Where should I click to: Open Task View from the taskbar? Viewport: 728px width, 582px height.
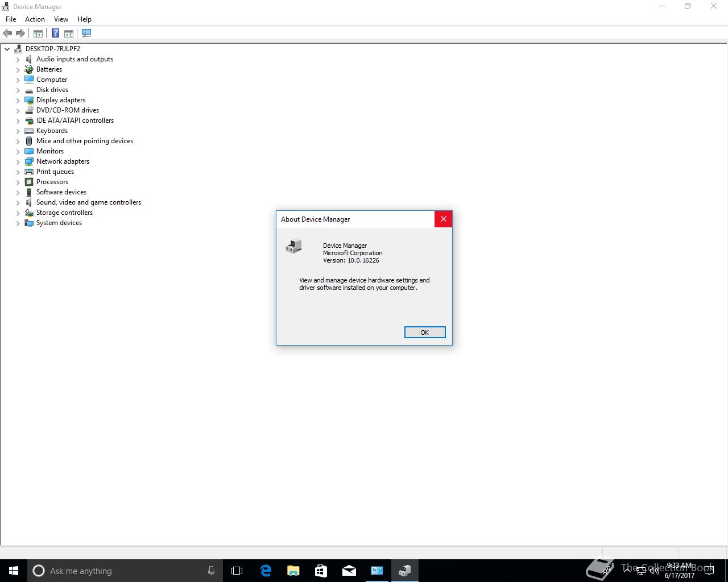(x=237, y=571)
